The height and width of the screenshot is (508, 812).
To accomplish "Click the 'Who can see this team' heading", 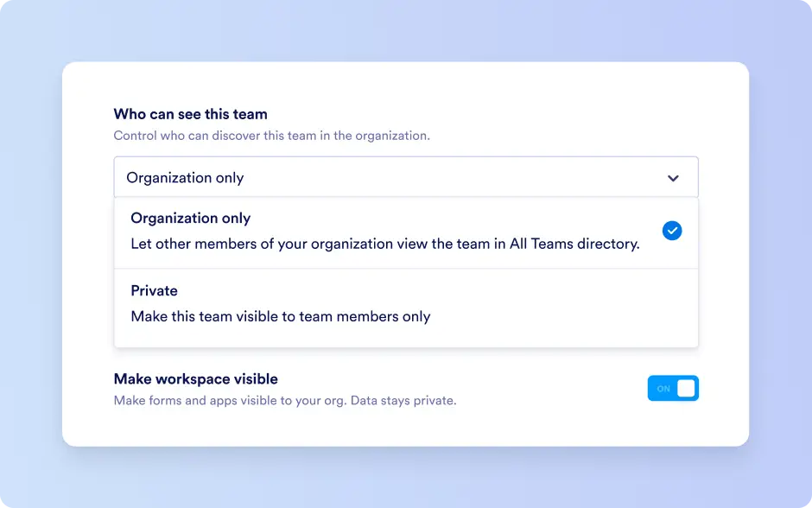I will (x=190, y=114).
